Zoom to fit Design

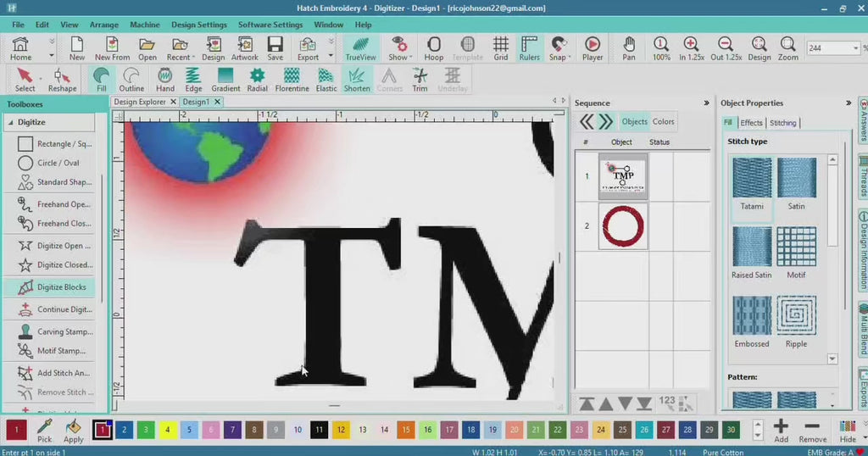click(759, 48)
